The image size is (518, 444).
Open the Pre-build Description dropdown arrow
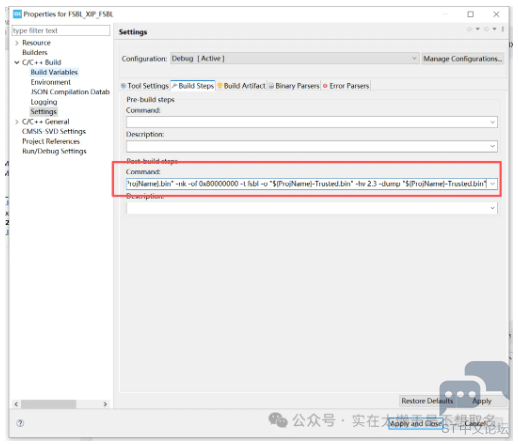click(x=492, y=146)
